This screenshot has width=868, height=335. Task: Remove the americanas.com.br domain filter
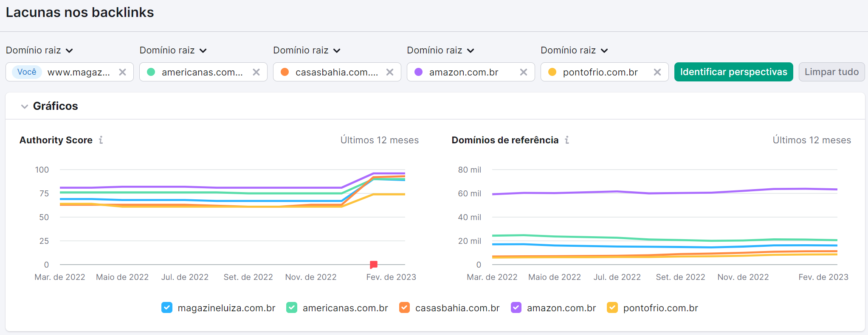(256, 72)
